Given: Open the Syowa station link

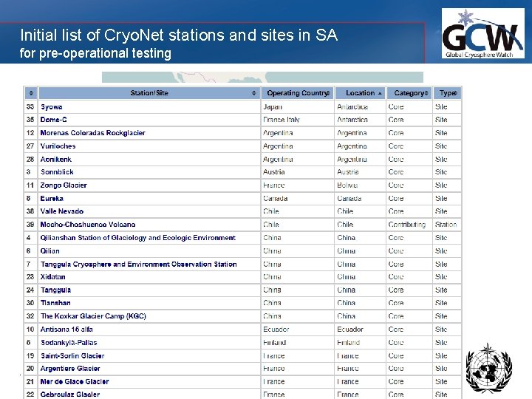Looking at the screenshot, I should [x=52, y=107].
